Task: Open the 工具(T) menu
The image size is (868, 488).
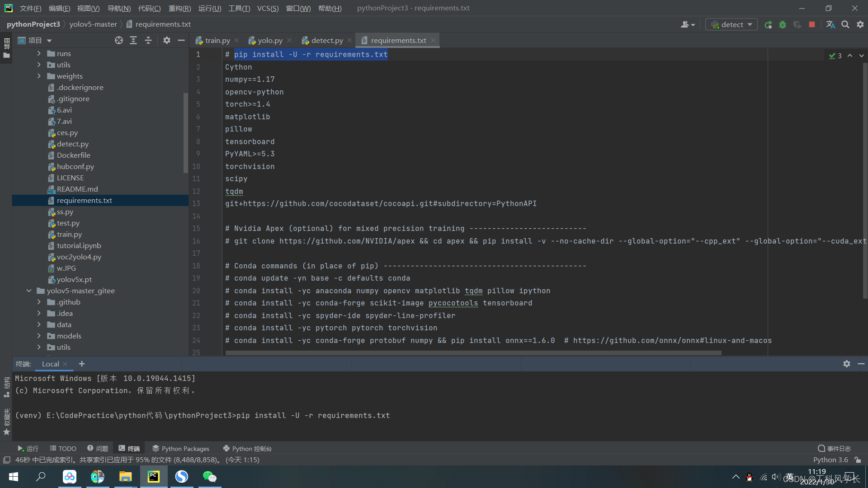Action: pos(239,8)
